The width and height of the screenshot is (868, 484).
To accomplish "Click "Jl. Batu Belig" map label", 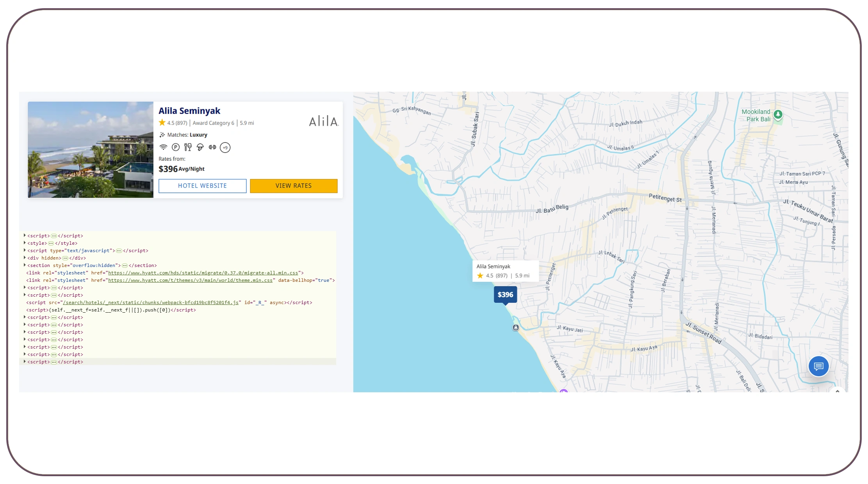I will pos(552,208).
